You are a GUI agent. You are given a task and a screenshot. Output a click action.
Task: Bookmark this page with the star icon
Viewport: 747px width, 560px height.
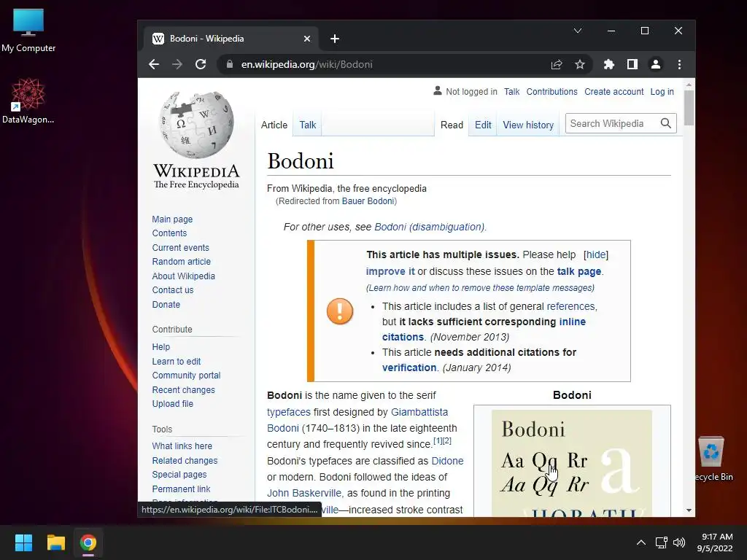tap(579, 64)
